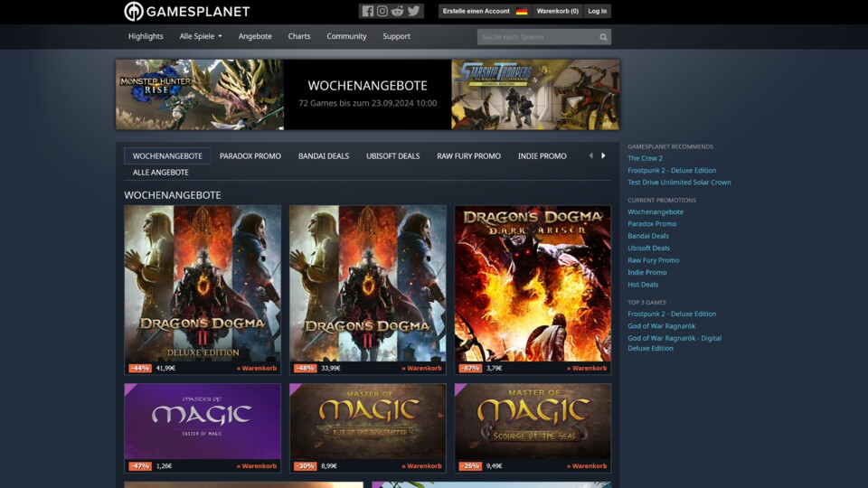This screenshot has height=488, width=868.
Task: Open the Dragon's Dogma II standard cover
Action: [x=368, y=283]
